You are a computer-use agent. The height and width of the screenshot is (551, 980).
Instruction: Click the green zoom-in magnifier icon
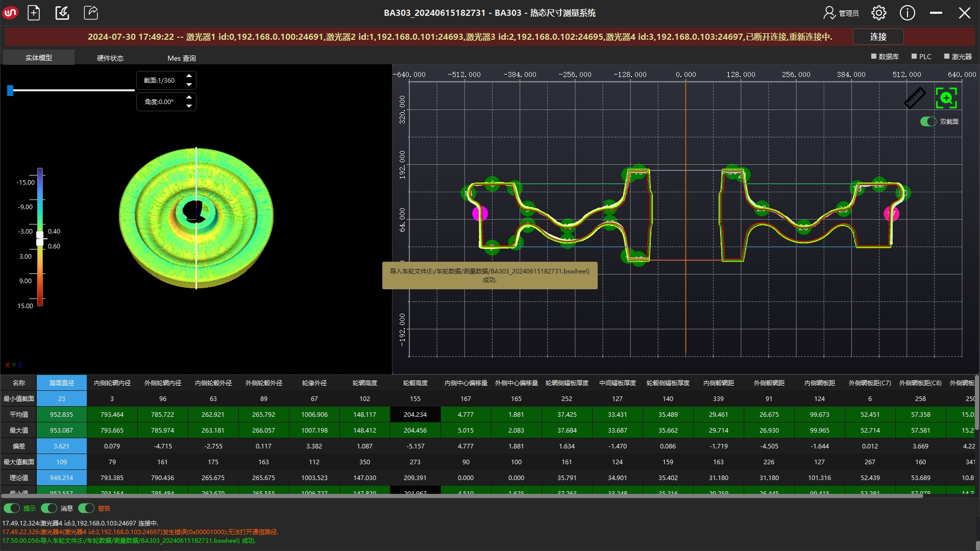pyautogui.click(x=946, y=98)
